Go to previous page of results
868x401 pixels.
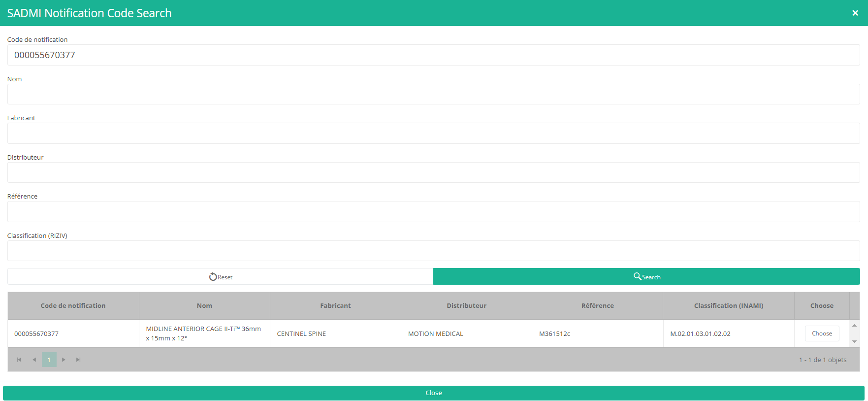click(34, 360)
